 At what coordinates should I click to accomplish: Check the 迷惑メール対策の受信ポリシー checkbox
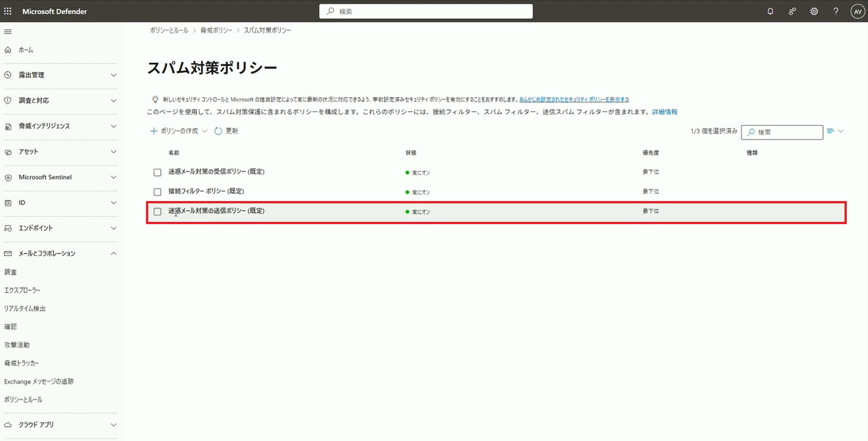[x=157, y=172]
